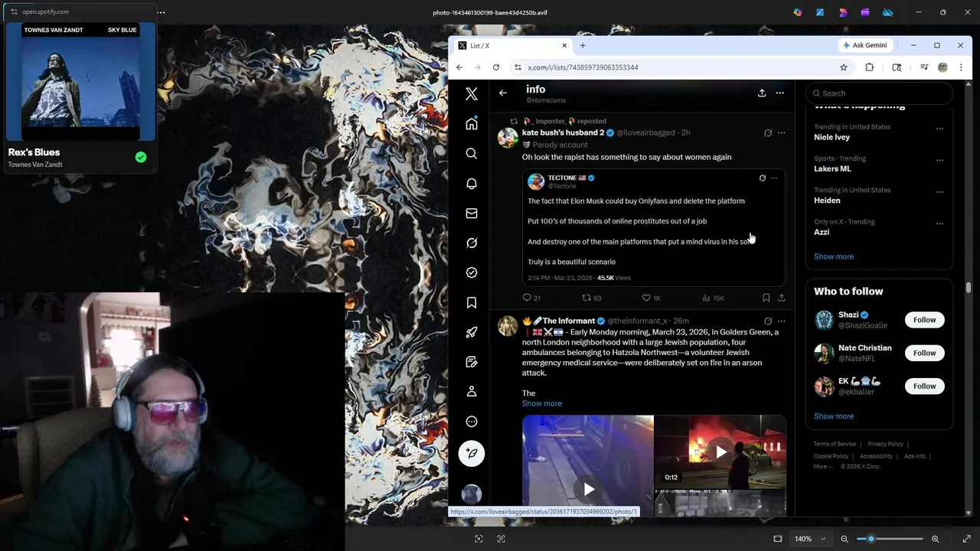Screen dimensions: 980x551
Task: Click Ask Gemini in Chrome
Action: (x=864, y=45)
